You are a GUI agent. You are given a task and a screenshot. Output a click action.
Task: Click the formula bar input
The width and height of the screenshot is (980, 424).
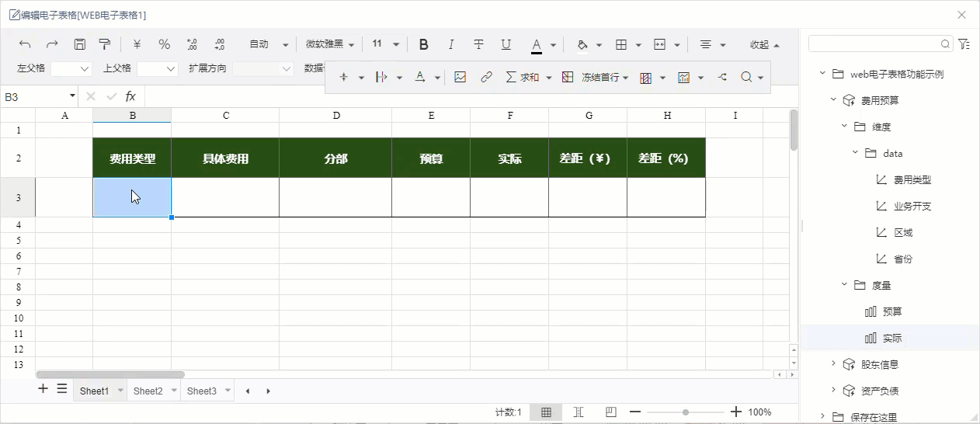[471, 96]
